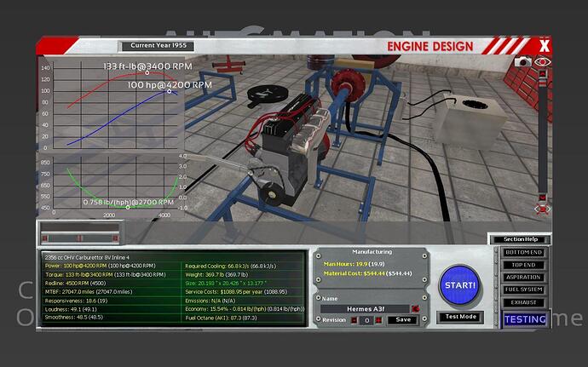Open Section Help
Image resolution: width=588 pixels, height=367 pixels.
(x=518, y=239)
